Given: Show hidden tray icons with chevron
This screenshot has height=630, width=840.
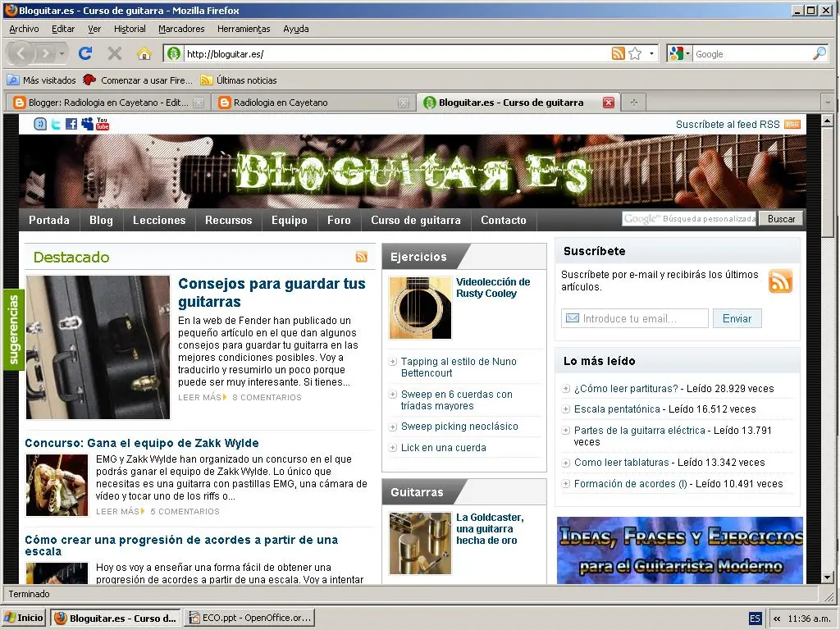Looking at the screenshot, I should tap(777, 619).
